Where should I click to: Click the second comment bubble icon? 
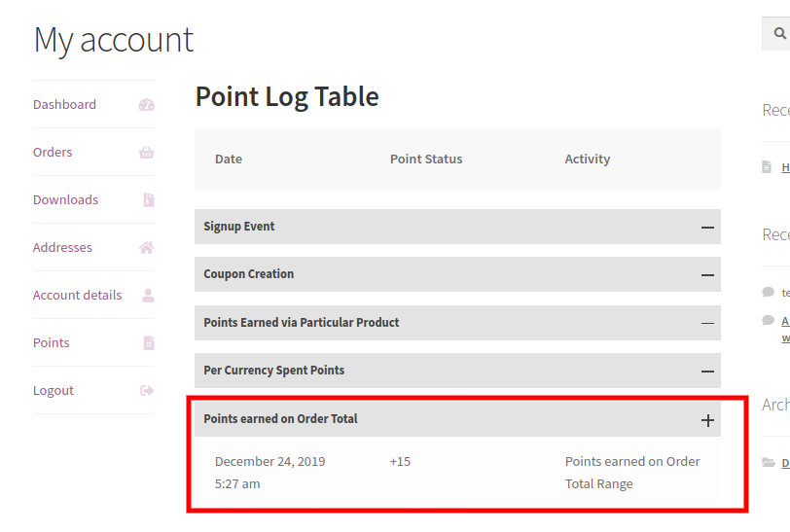[x=768, y=320]
